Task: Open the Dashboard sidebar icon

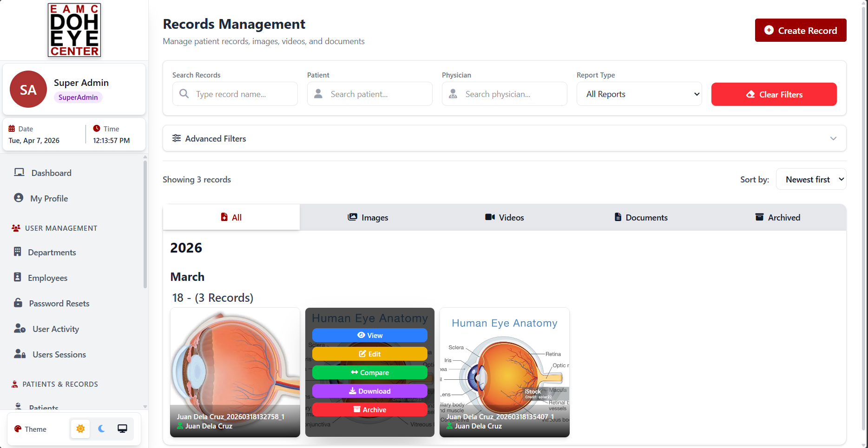Action: pyautogui.click(x=19, y=173)
